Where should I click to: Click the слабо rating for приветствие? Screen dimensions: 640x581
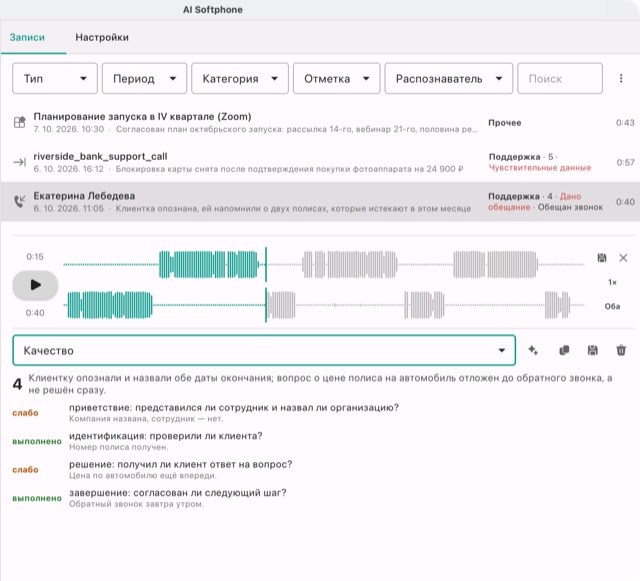tap(25, 413)
